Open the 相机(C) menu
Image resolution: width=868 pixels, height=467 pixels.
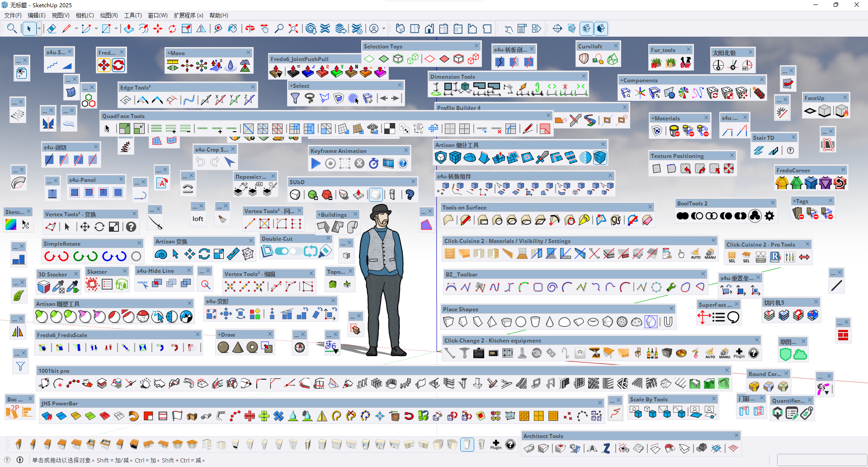pos(85,15)
